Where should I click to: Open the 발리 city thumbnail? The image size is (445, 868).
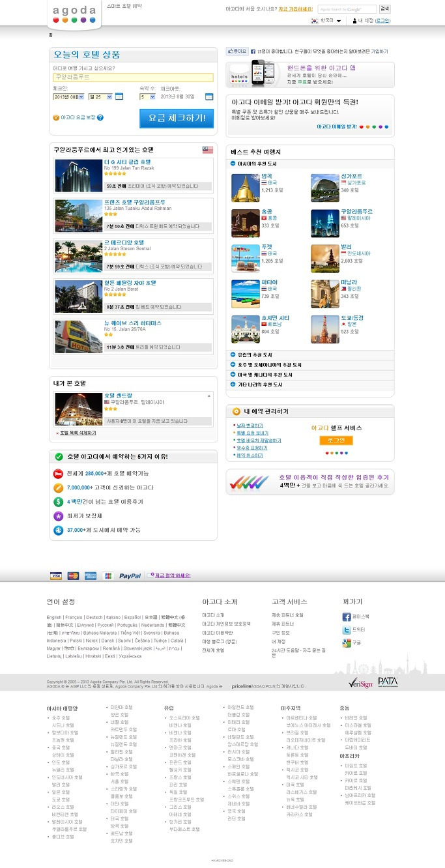(x=324, y=258)
